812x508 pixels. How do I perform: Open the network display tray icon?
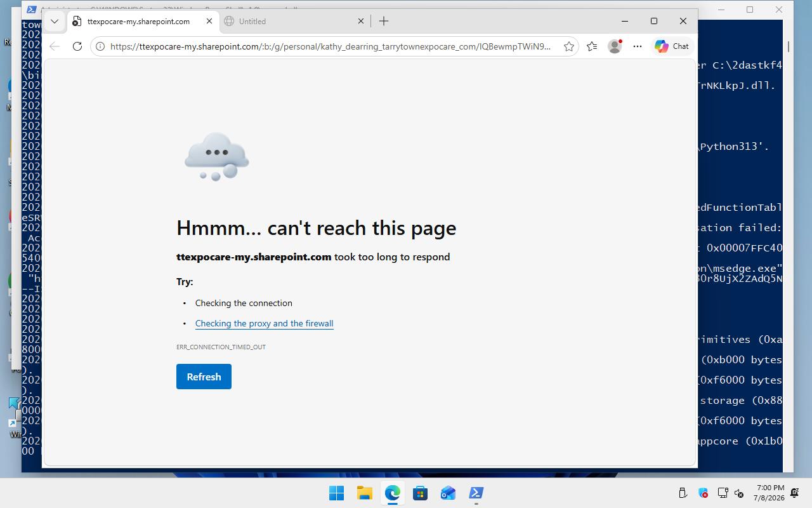click(723, 493)
